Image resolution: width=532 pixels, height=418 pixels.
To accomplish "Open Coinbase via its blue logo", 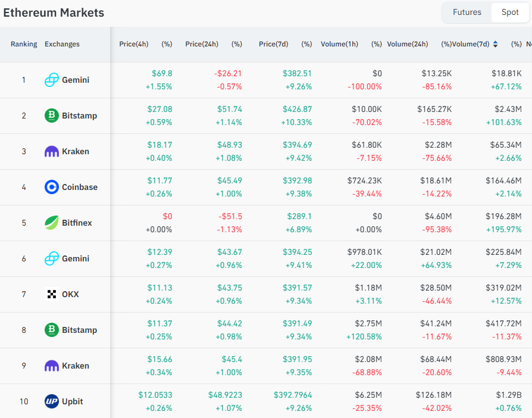I will coord(52,187).
